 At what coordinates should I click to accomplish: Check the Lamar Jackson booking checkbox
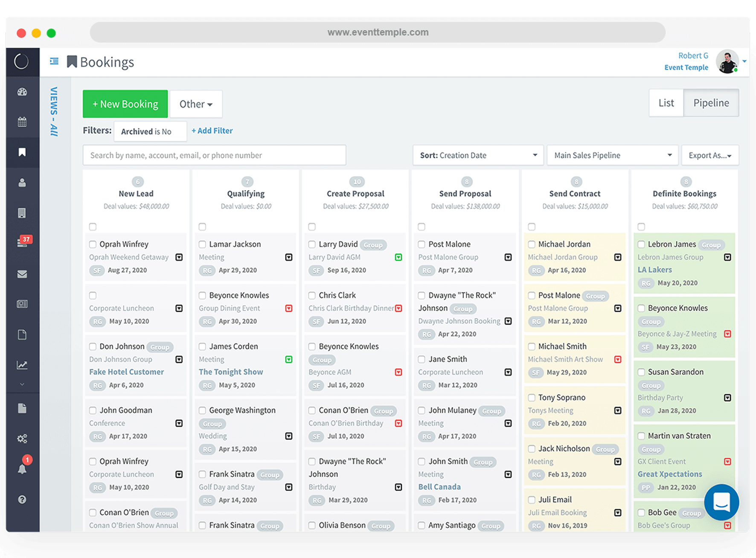pyautogui.click(x=203, y=244)
